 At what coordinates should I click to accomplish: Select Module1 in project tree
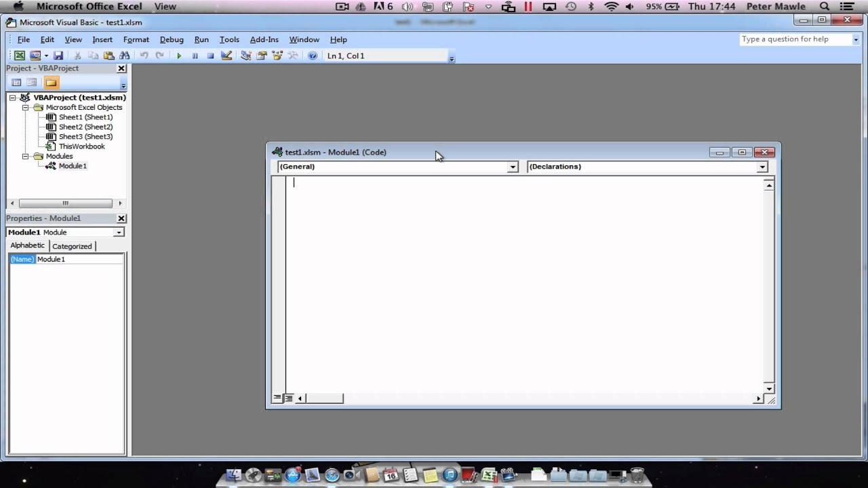point(73,166)
